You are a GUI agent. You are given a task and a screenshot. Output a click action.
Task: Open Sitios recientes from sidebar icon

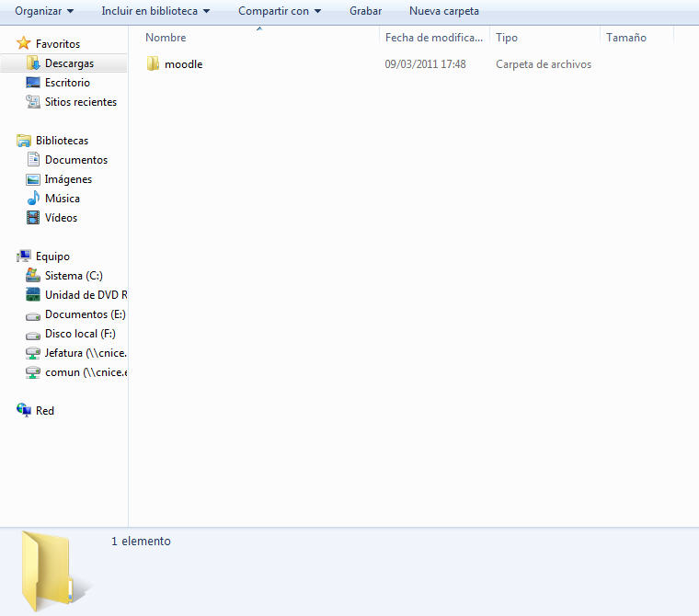[x=33, y=102]
